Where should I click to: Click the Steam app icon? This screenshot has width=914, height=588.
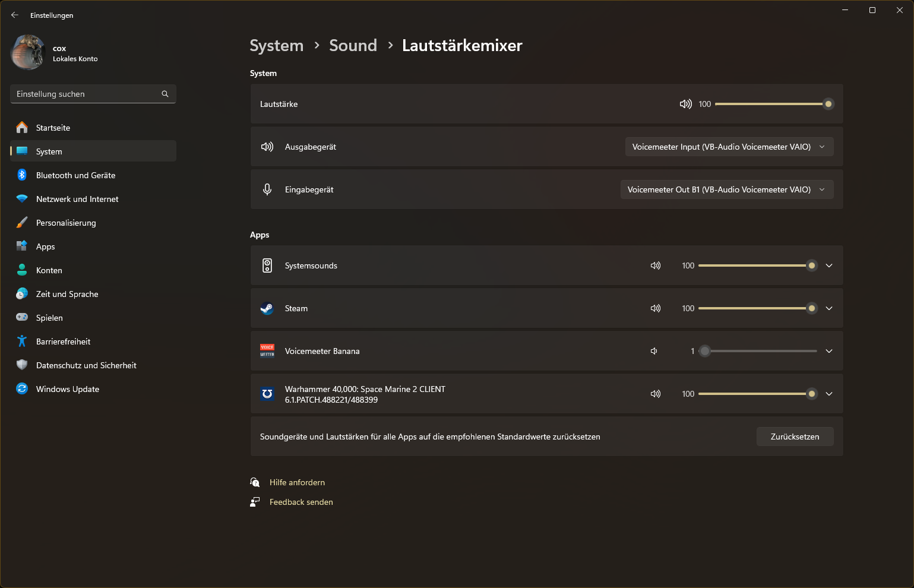pos(267,308)
